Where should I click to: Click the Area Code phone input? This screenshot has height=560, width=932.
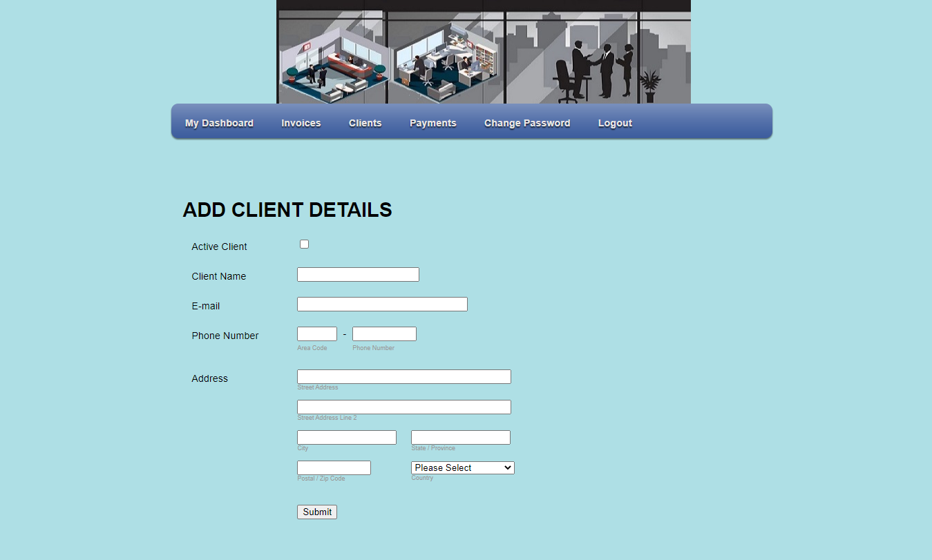tap(316, 334)
